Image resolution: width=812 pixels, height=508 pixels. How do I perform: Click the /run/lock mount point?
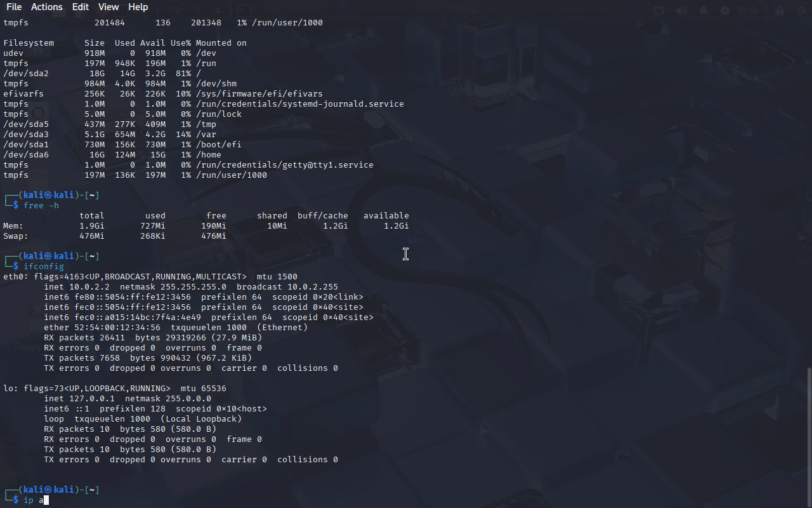tap(219, 114)
